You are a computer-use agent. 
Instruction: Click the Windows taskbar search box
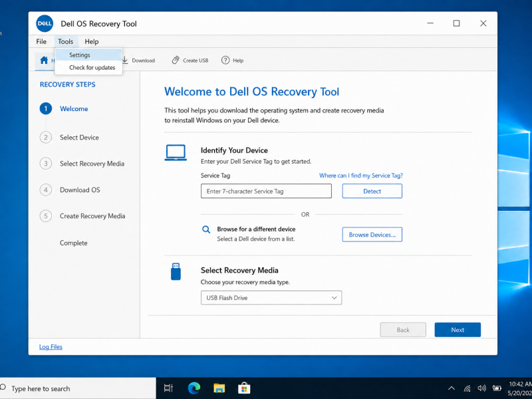tap(78, 388)
